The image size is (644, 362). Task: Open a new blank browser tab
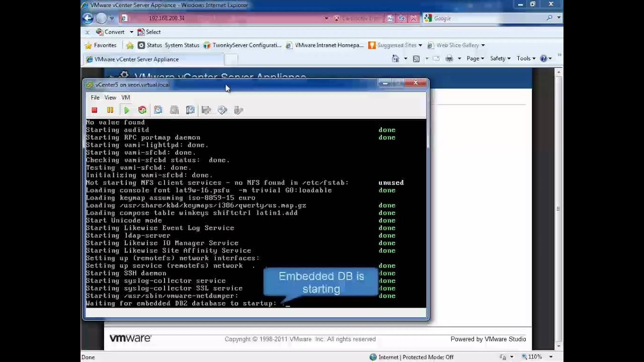click(230, 59)
